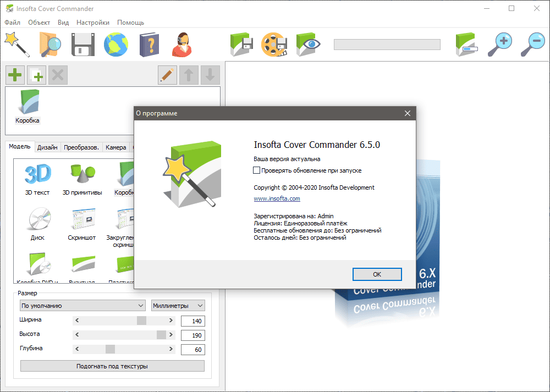Image resolution: width=550 pixels, height=392 pixels.
Task: Increase Глубина with right arrow
Action: click(x=171, y=349)
